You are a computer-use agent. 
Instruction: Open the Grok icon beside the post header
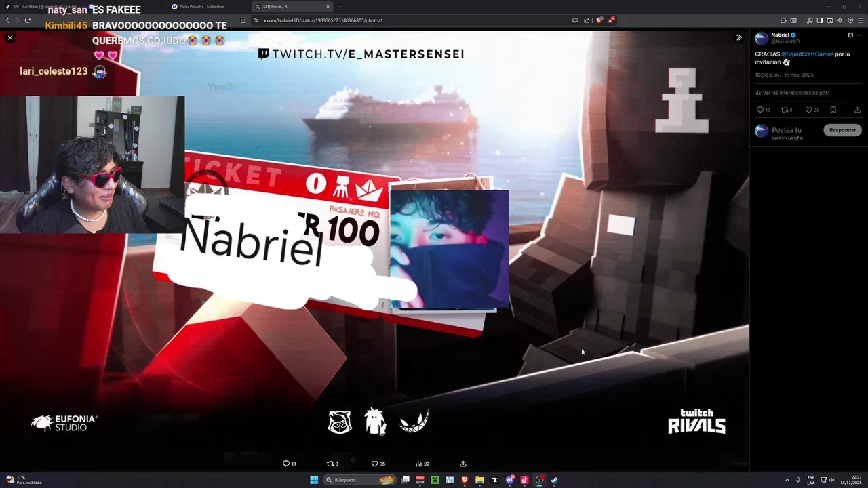850,35
